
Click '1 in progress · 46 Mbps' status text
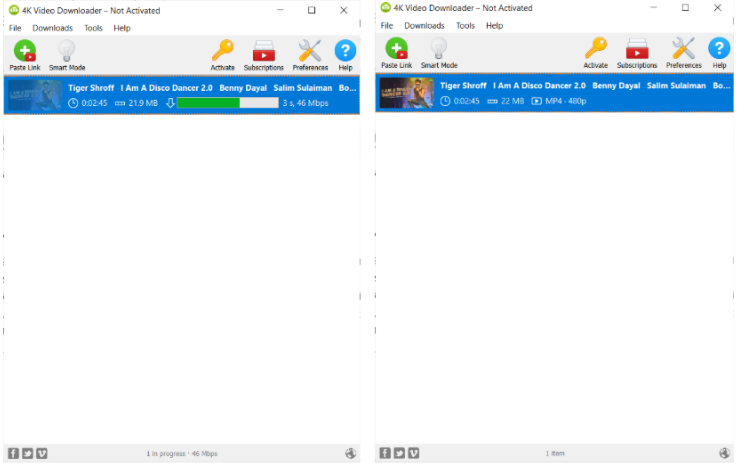[182, 453]
